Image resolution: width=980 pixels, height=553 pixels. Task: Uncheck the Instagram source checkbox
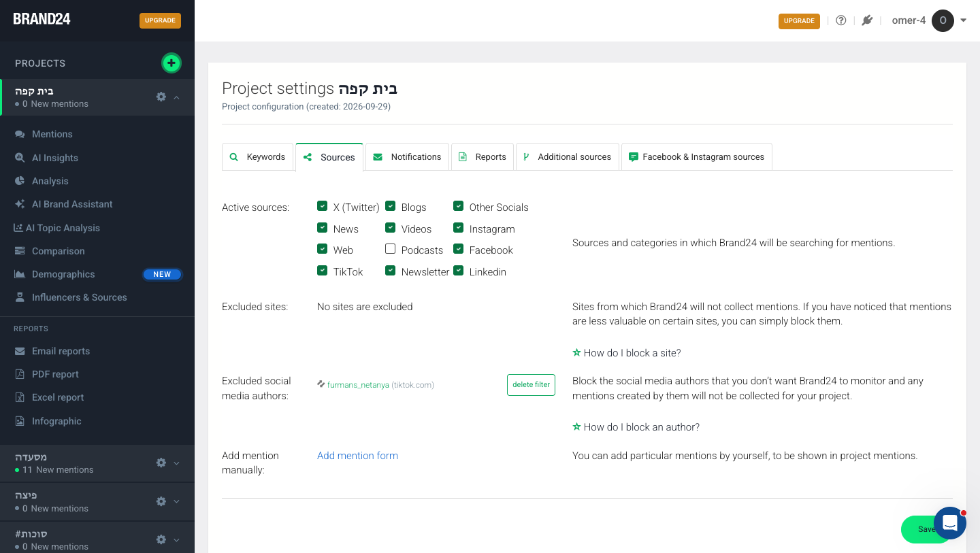coord(459,228)
